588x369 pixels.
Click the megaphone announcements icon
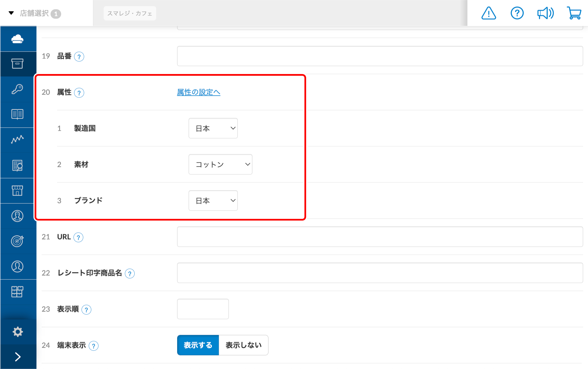[x=545, y=13]
